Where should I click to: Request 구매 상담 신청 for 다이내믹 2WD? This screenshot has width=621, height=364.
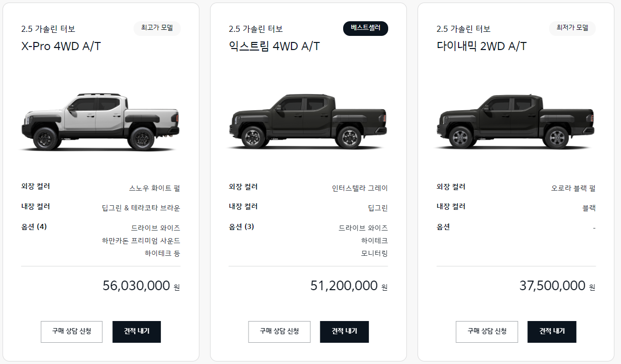click(x=487, y=332)
